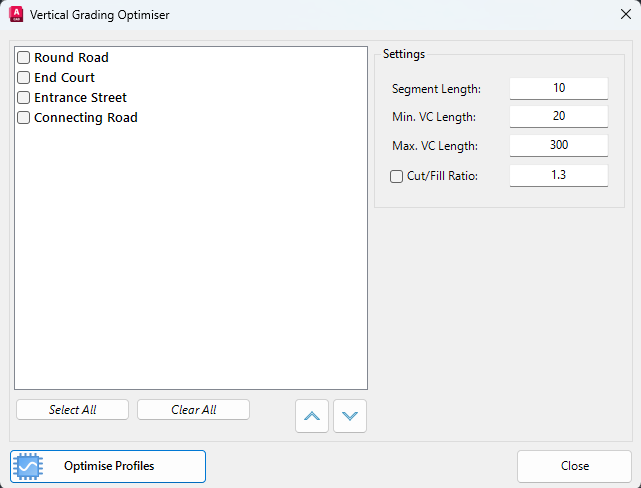Click the Clear All button
This screenshot has width=641, height=488.
click(x=193, y=410)
